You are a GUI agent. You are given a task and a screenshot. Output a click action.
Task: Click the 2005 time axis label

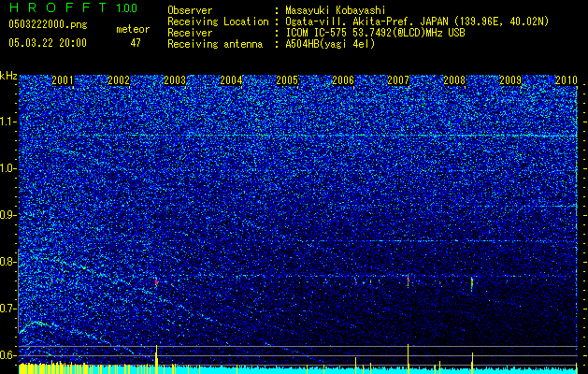click(x=287, y=79)
